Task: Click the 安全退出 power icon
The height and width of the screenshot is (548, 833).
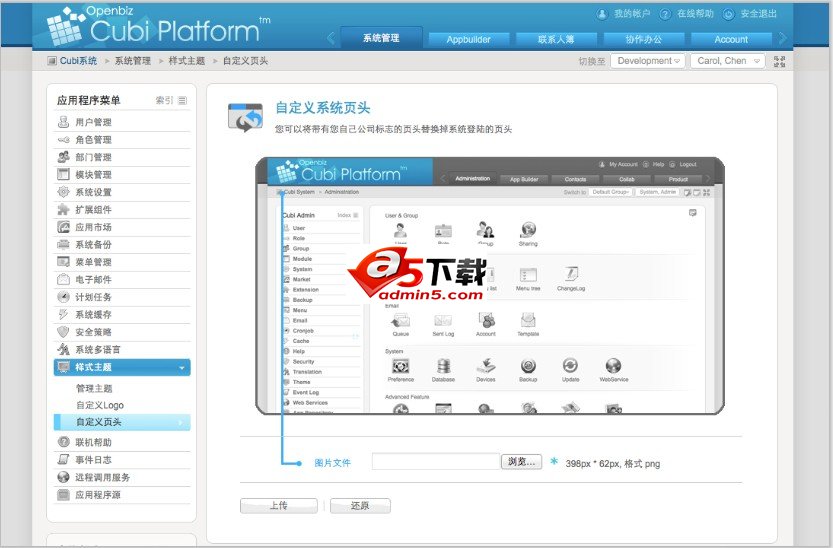Action: point(729,14)
